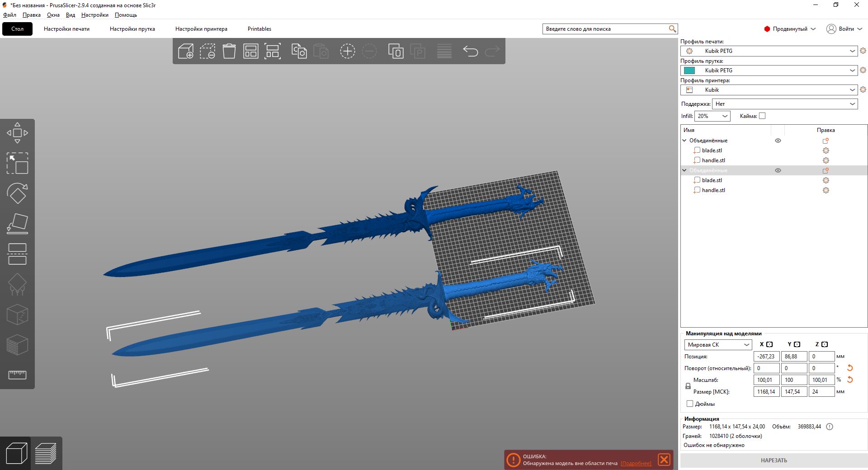The width and height of the screenshot is (868, 470).
Task: Click the Arrange selection icon
Action: pyautogui.click(x=273, y=51)
